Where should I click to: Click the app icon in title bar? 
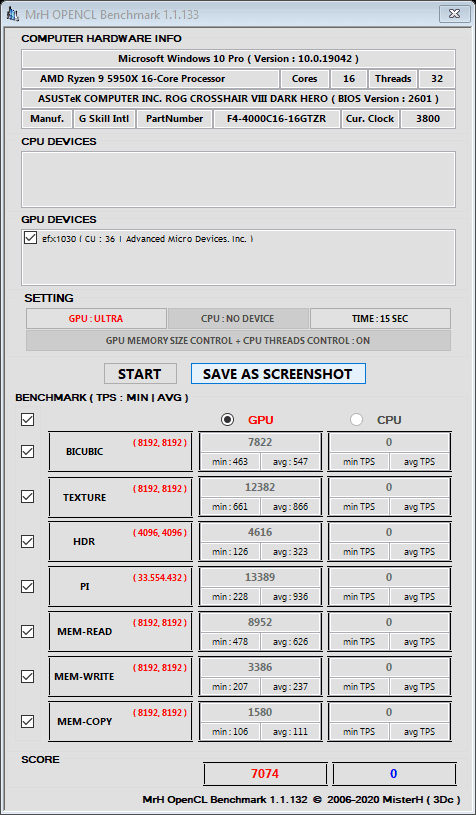[x=12, y=15]
